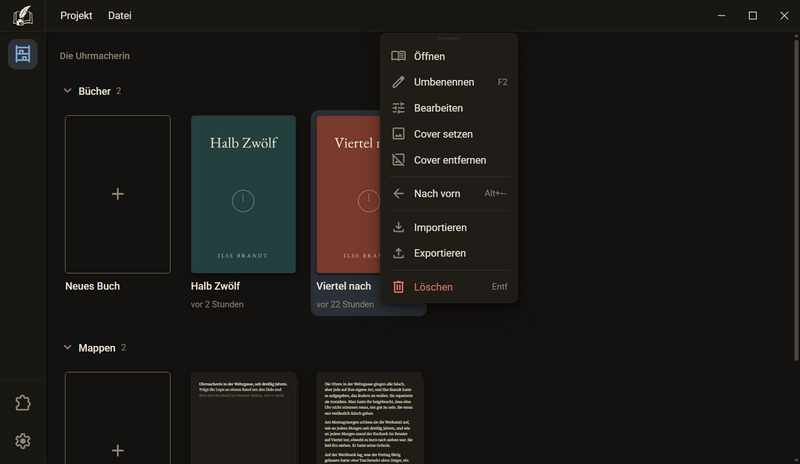Choose Cover entfernen menu entry
The width and height of the screenshot is (800, 464).
449,160
